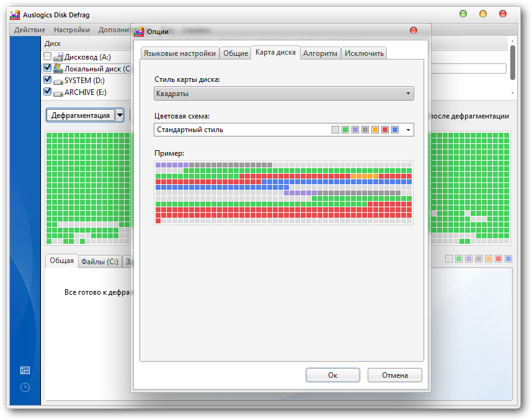Switch to the Files (C:) tab
The height and width of the screenshot is (420, 532).
(x=100, y=262)
